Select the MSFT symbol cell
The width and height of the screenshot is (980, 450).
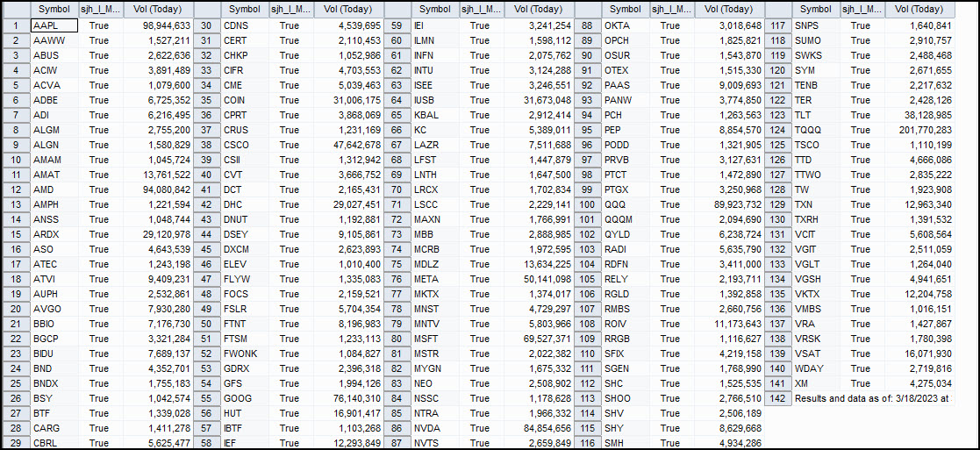click(436, 339)
